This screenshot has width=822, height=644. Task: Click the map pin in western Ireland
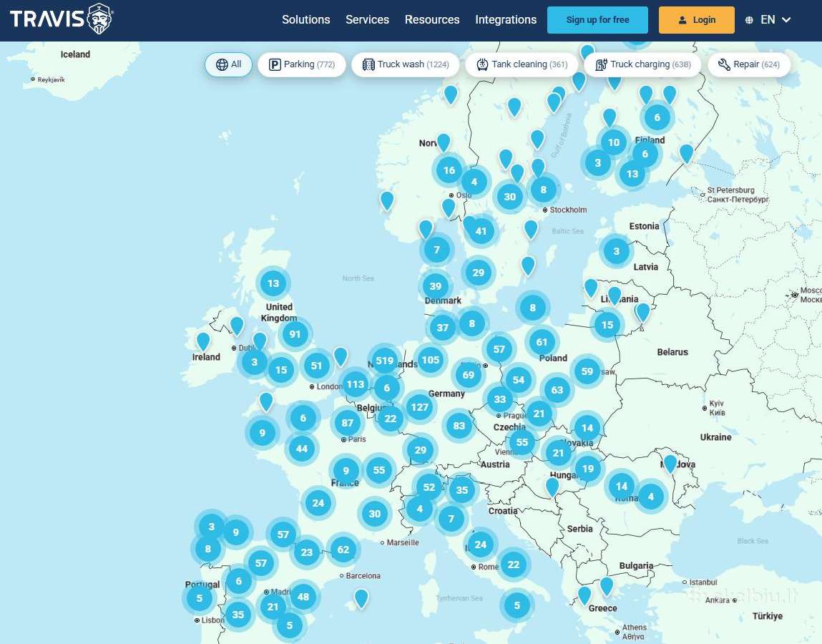tap(203, 341)
